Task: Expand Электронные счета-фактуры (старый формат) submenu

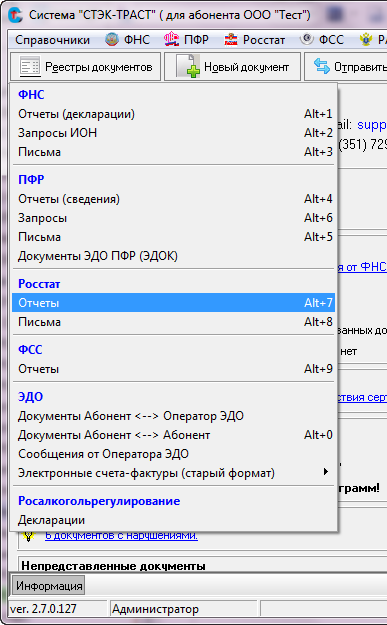Action: pyautogui.click(x=173, y=473)
